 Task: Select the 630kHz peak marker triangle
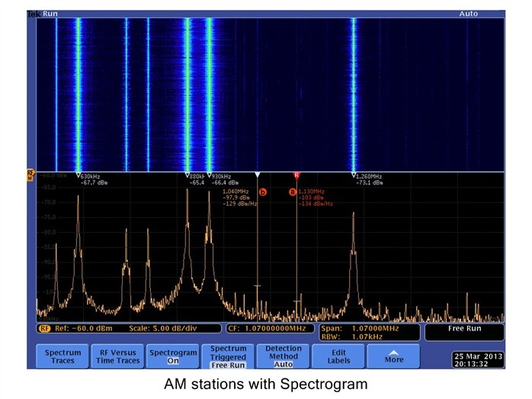78,175
